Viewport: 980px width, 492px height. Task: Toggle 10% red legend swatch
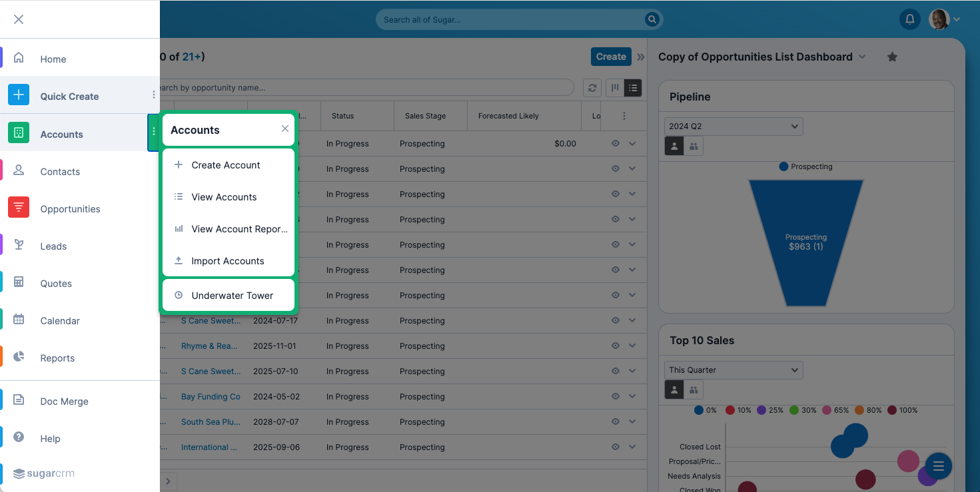(x=730, y=410)
